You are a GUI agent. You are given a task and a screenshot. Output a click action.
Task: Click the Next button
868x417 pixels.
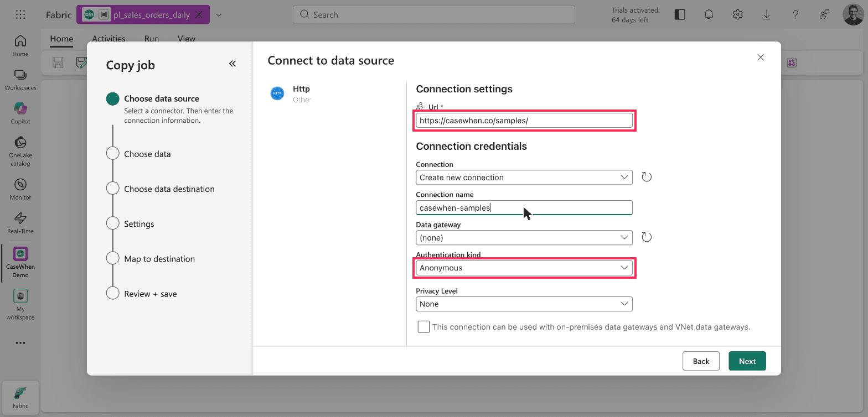(x=747, y=361)
